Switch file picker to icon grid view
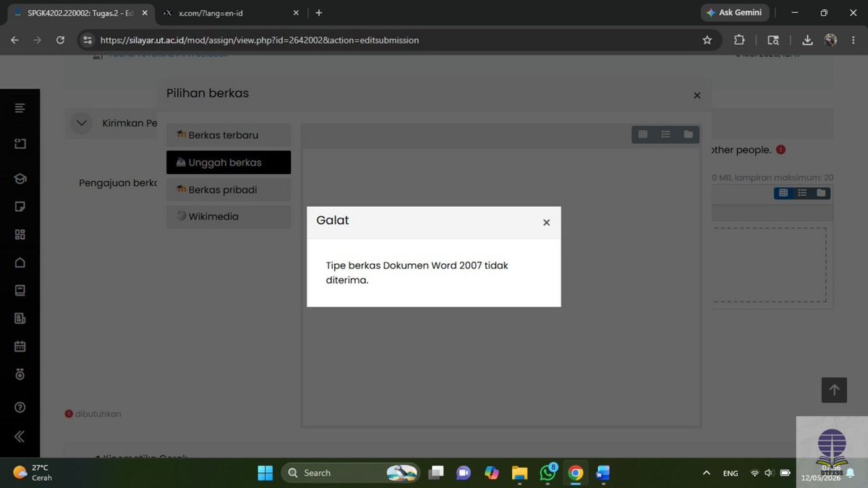The width and height of the screenshot is (868, 488). [x=642, y=134]
